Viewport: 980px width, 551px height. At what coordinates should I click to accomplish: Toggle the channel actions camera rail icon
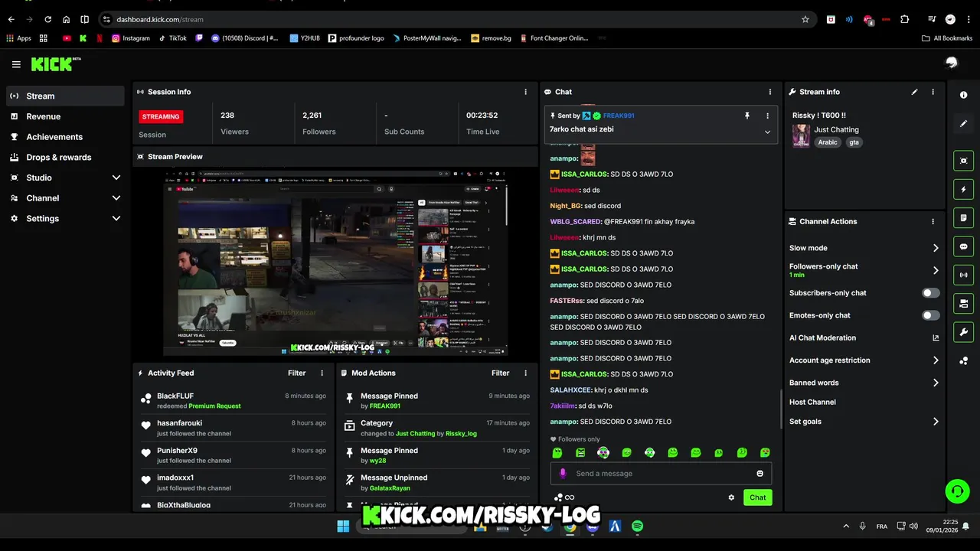coord(963,304)
